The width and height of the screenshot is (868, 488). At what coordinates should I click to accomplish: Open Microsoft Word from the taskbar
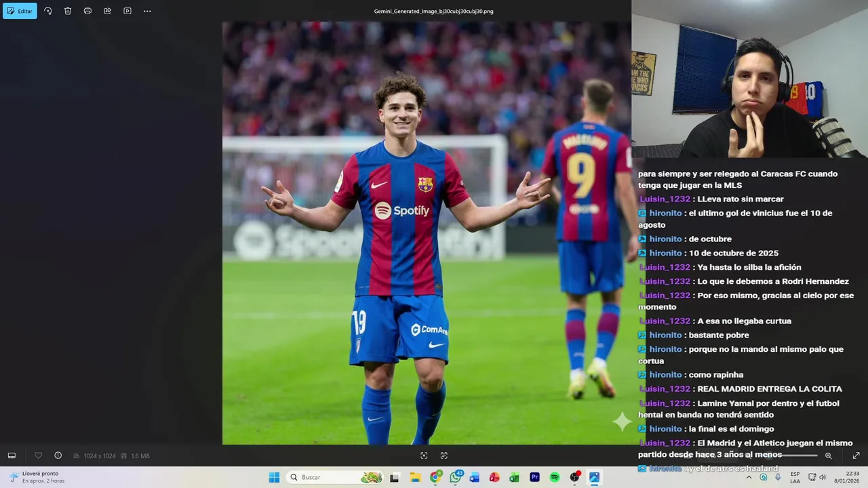475,477
